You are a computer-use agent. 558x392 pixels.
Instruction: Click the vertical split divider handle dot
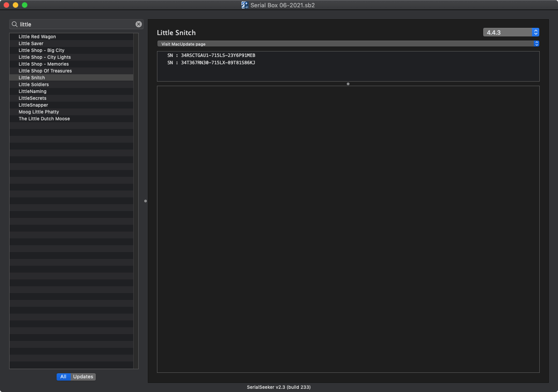click(146, 201)
